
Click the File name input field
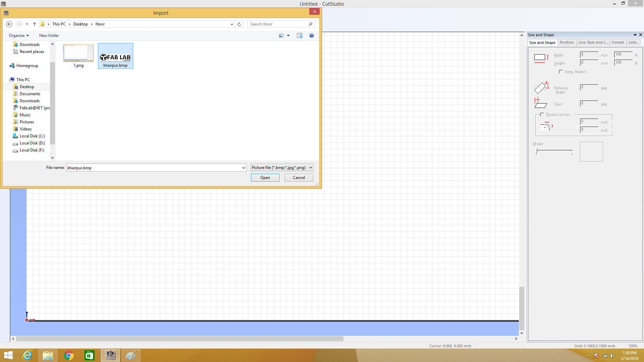[154, 168]
